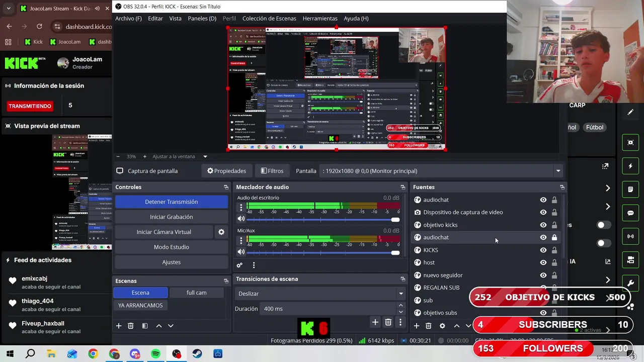Open the chat bubble icon in Kick sidebar

(630, 213)
